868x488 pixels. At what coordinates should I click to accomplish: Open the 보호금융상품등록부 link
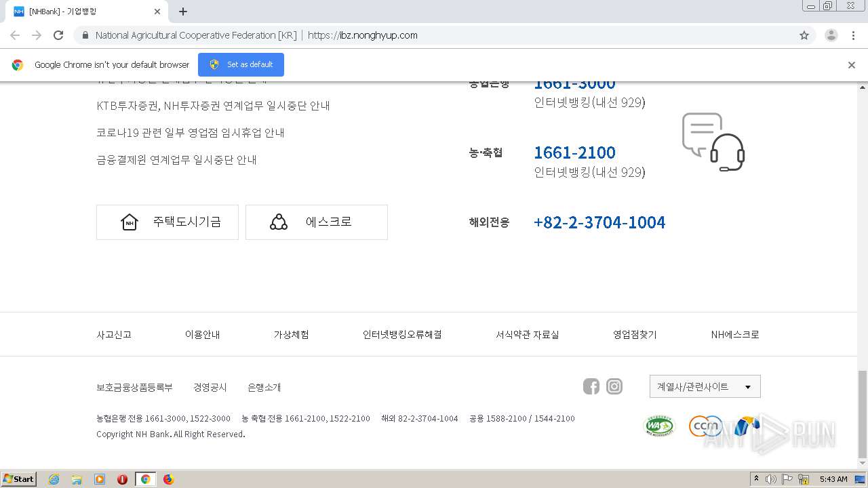[134, 388]
